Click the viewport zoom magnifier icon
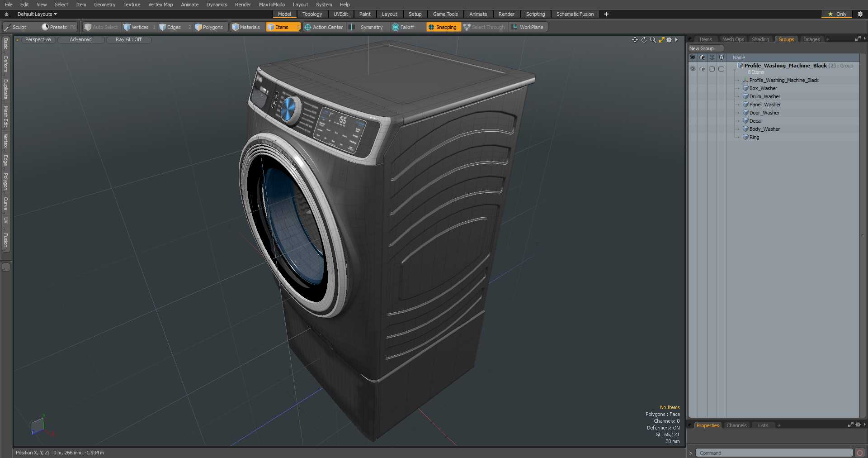Image resolution: width=868 pixels, height=458 pixels. pos(653,40)
